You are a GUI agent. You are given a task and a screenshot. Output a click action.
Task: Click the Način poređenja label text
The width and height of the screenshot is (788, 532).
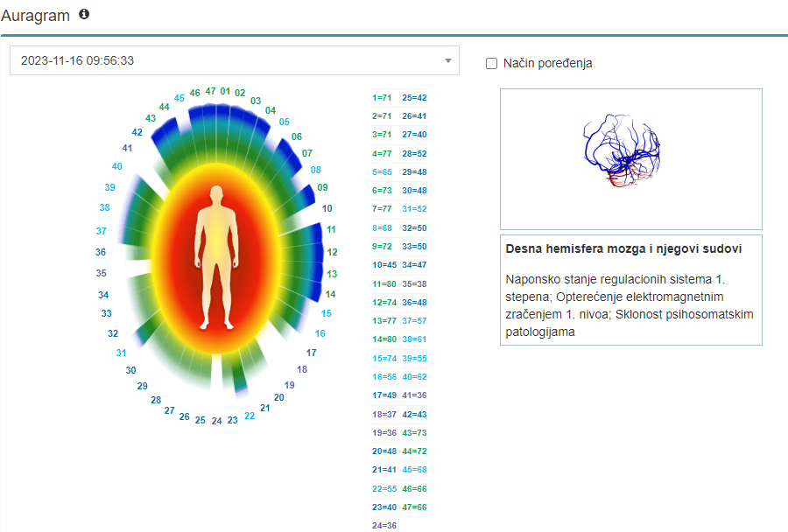pos(547,63)
